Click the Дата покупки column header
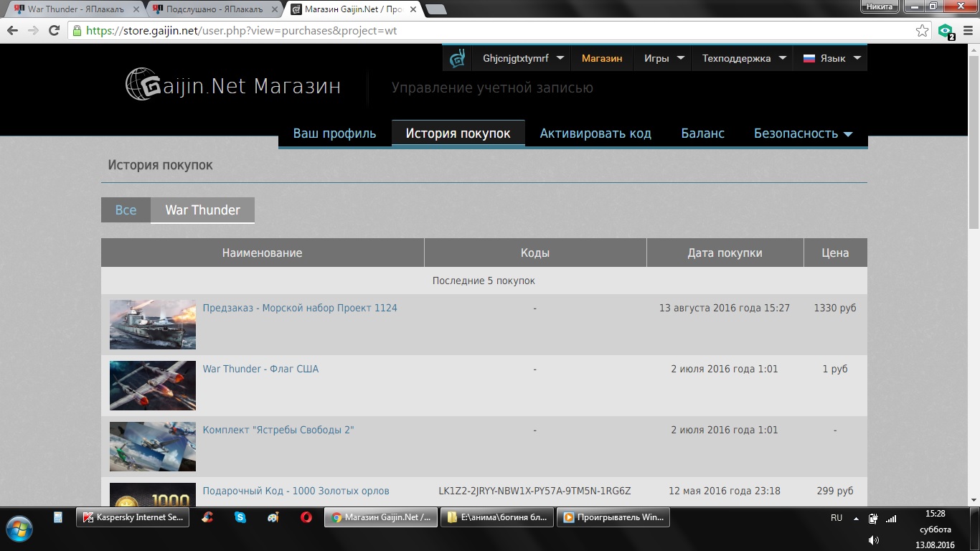 click(725, 253)
